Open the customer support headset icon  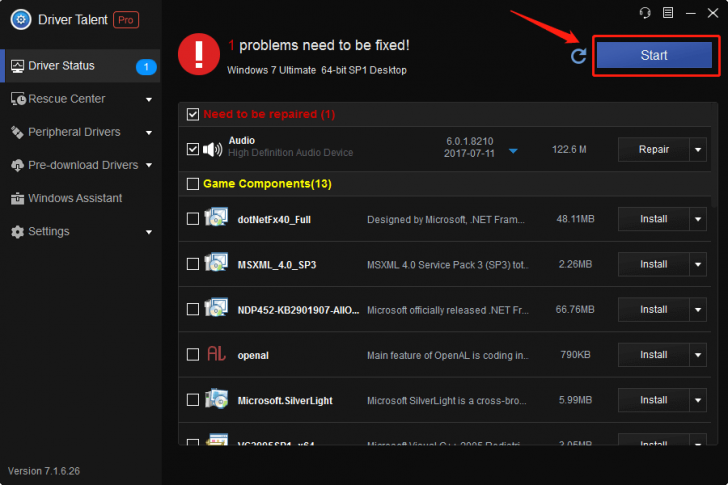[x=645, y=13]
